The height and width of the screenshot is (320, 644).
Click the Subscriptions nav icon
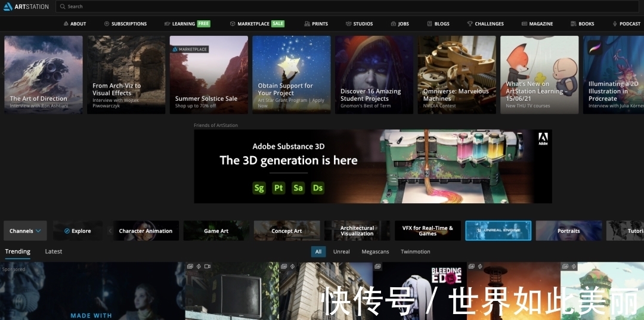[107, 24]
